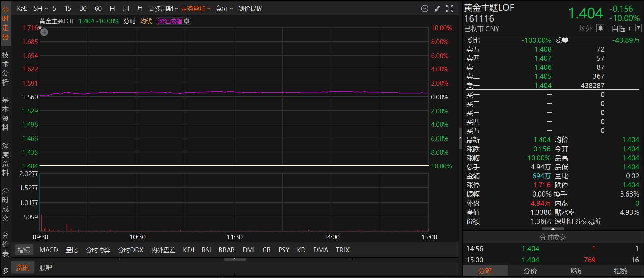Click the plus circle icon on chart
The height and width of the screenshot is (278, 644).
(44, 32)
